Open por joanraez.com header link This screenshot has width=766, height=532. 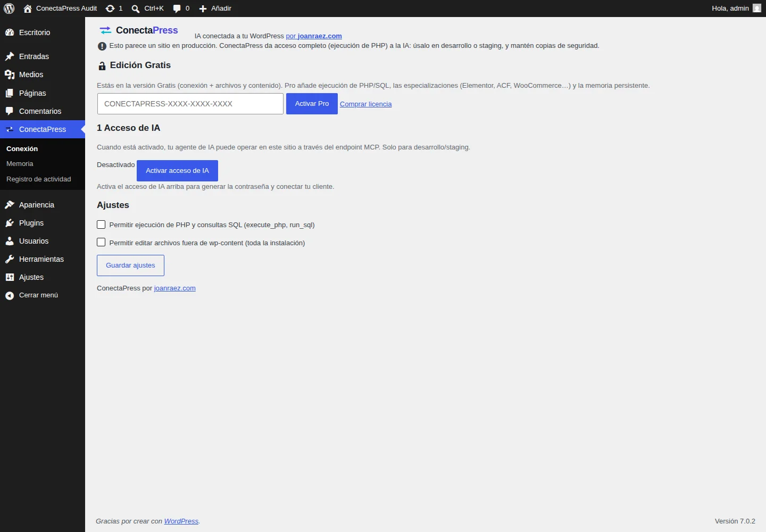(x=314, y=36)
